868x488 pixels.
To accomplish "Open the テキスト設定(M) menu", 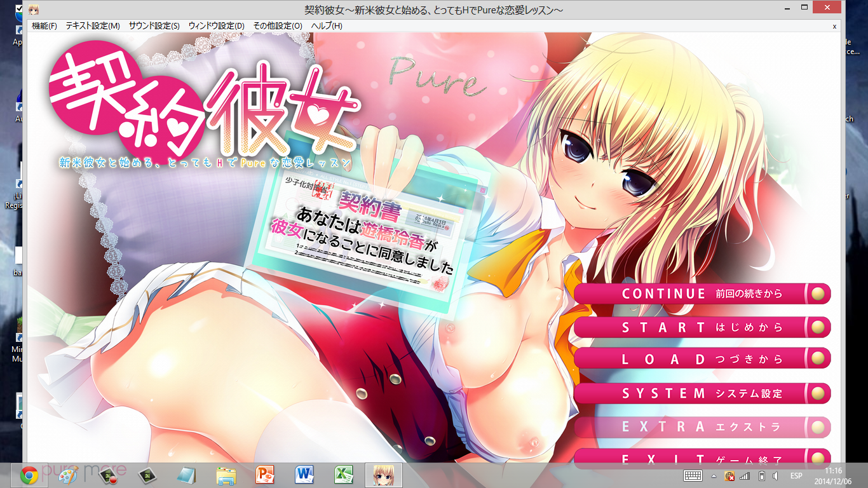I will click(x=93, y=26).
